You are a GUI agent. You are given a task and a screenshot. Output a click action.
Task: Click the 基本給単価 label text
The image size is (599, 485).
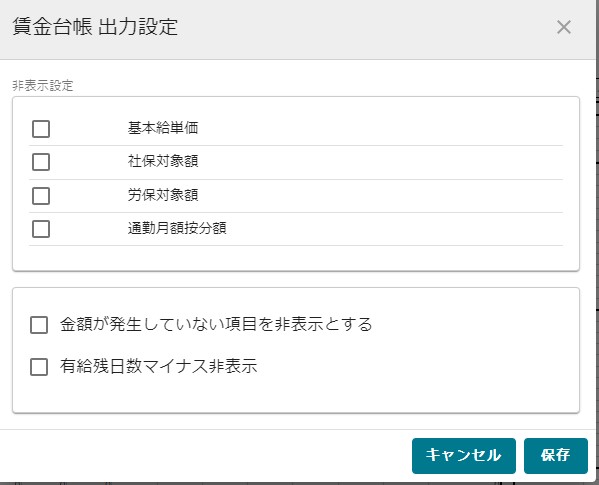coord(163,128)
